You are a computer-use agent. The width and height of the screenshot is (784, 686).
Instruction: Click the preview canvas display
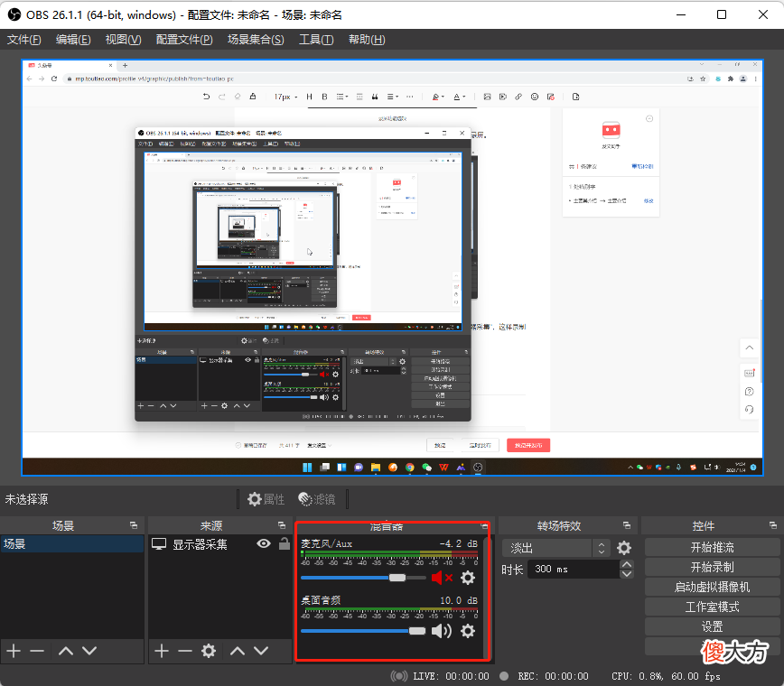393,267
